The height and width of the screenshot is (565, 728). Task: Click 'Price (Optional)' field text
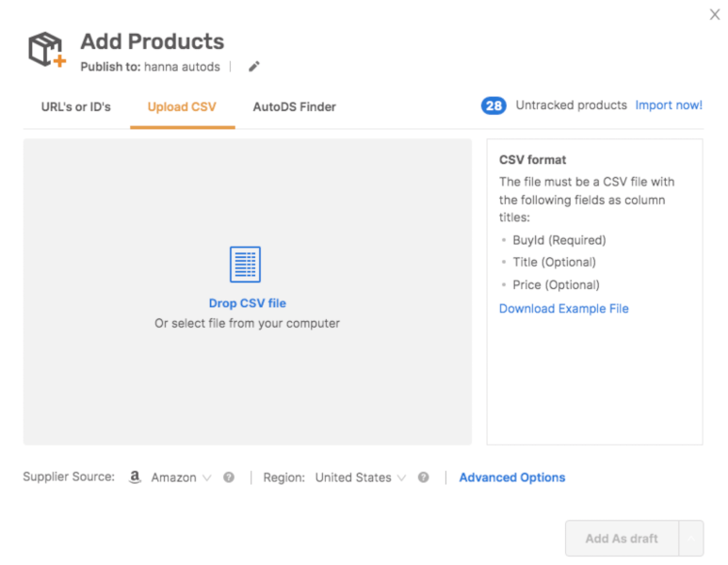[x=556, y=284]
